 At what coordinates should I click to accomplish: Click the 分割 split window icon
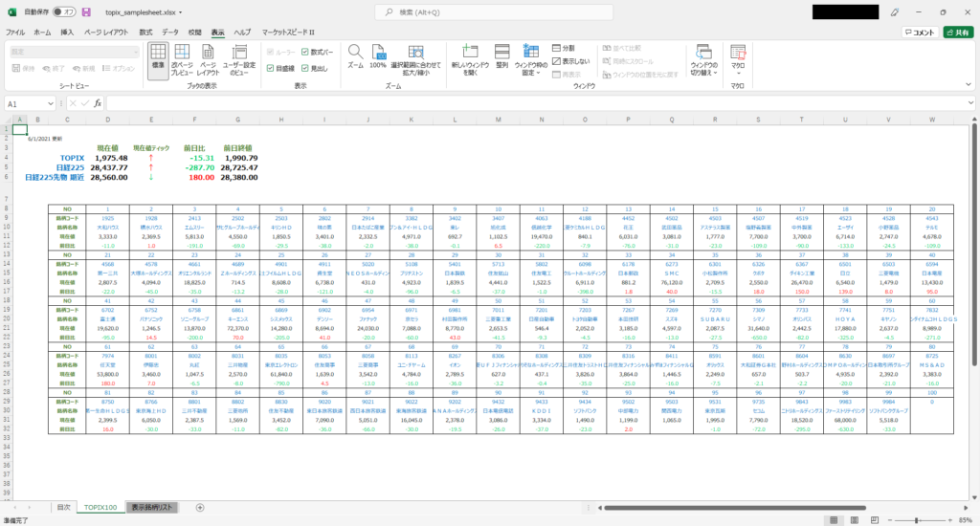(x=556, y=48)
